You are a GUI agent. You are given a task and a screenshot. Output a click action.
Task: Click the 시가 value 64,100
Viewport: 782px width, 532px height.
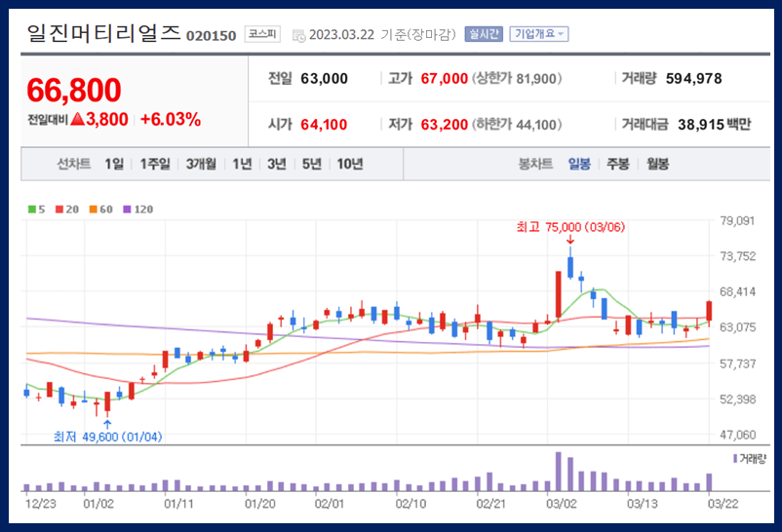pyautogui.click(x=324, y=124)
